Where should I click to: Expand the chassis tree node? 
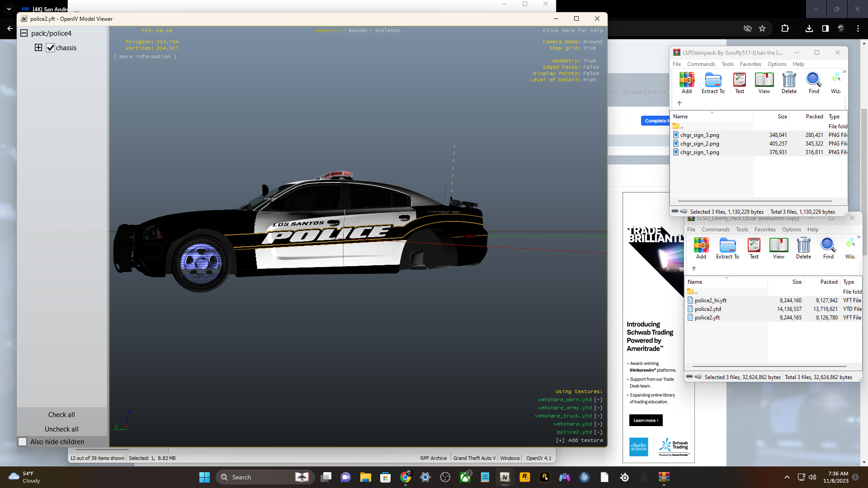coord(38,48)
